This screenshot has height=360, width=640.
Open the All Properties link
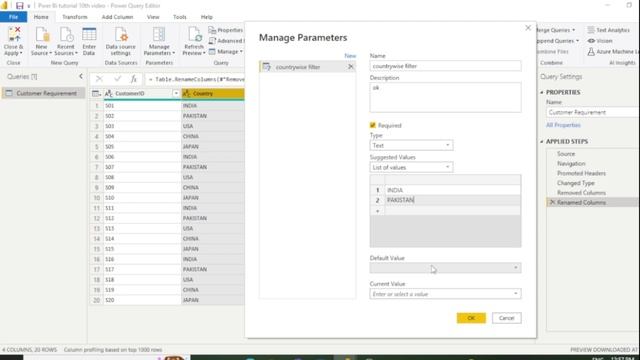pos(563,125)
